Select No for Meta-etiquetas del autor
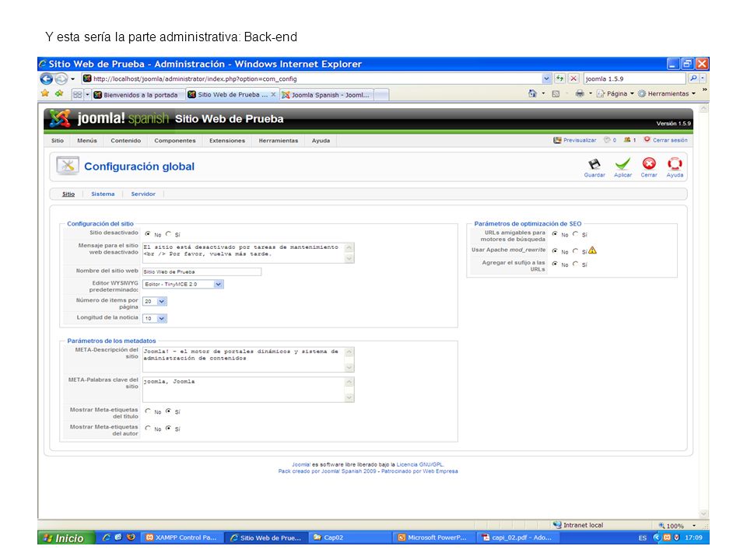747x560 pixels. (x=148, y=428)
